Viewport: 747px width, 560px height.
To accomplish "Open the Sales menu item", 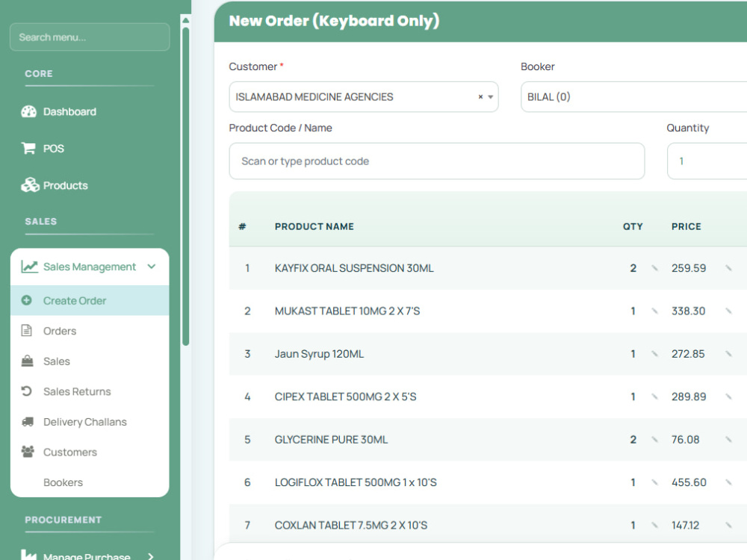I will pyautogui.click(x=90, y=361).
